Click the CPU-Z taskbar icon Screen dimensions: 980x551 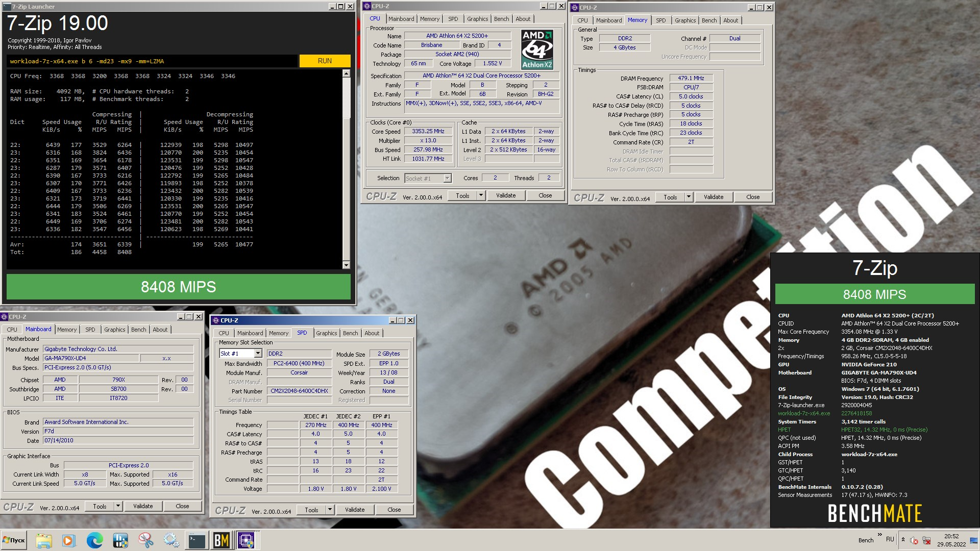click(x=247, y=540)
